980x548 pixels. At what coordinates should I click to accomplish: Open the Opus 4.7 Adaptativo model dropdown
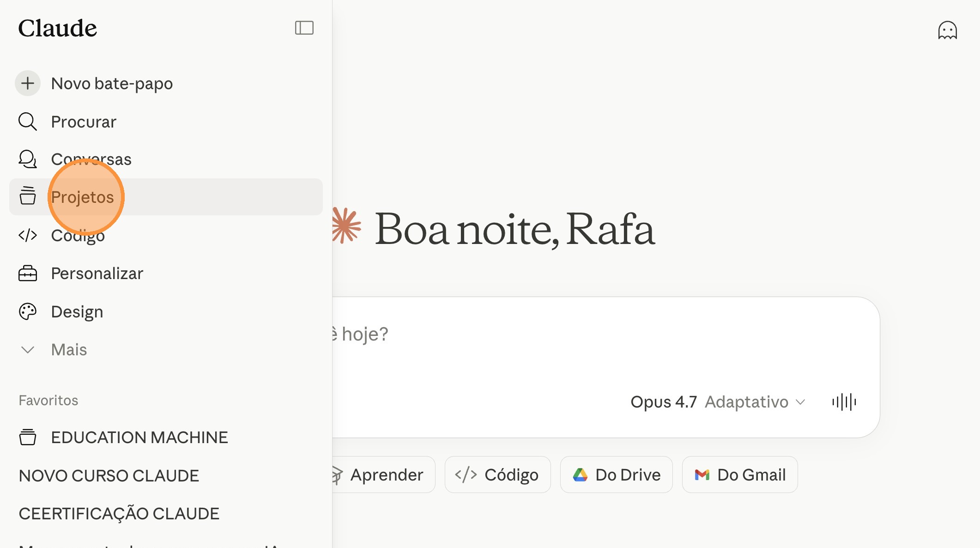tap(718, 402)
